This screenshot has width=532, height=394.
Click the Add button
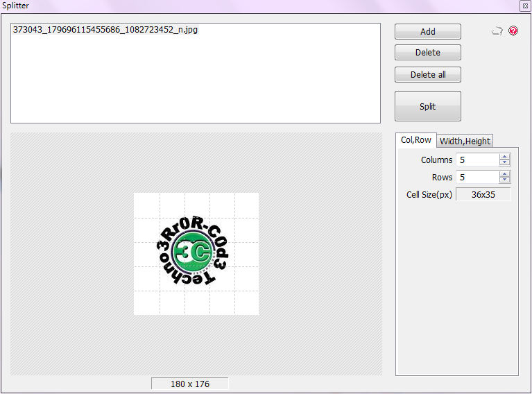(427, 31)
